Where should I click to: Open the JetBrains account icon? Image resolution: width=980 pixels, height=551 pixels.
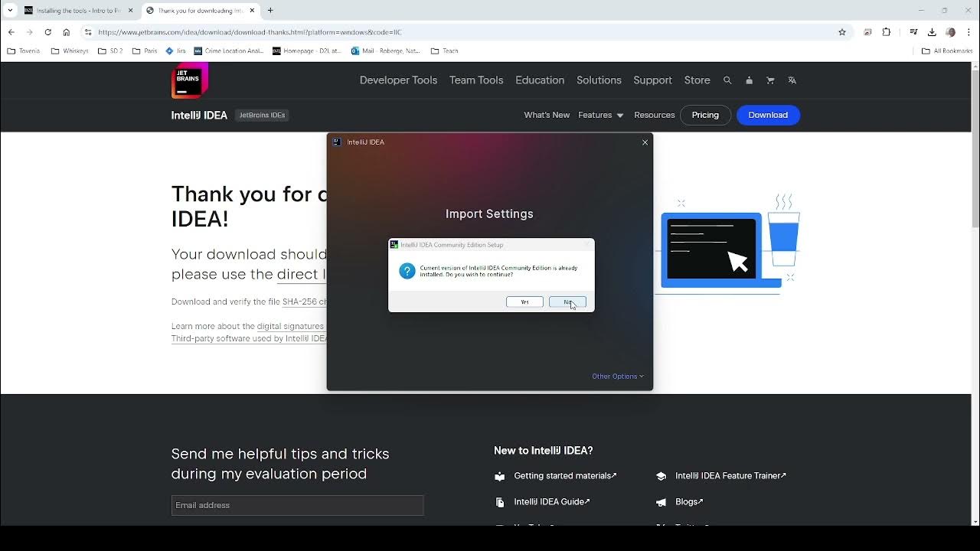point(749,80)
